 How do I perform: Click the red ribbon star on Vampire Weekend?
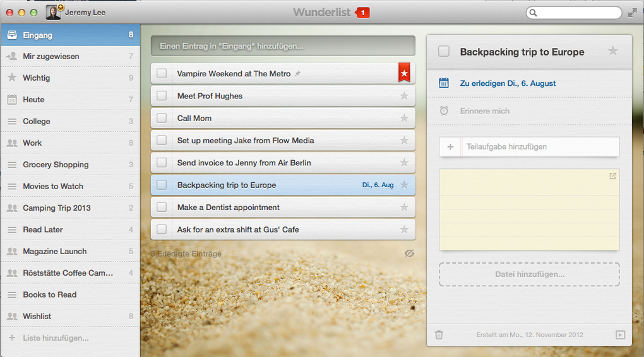coord(404,73)
